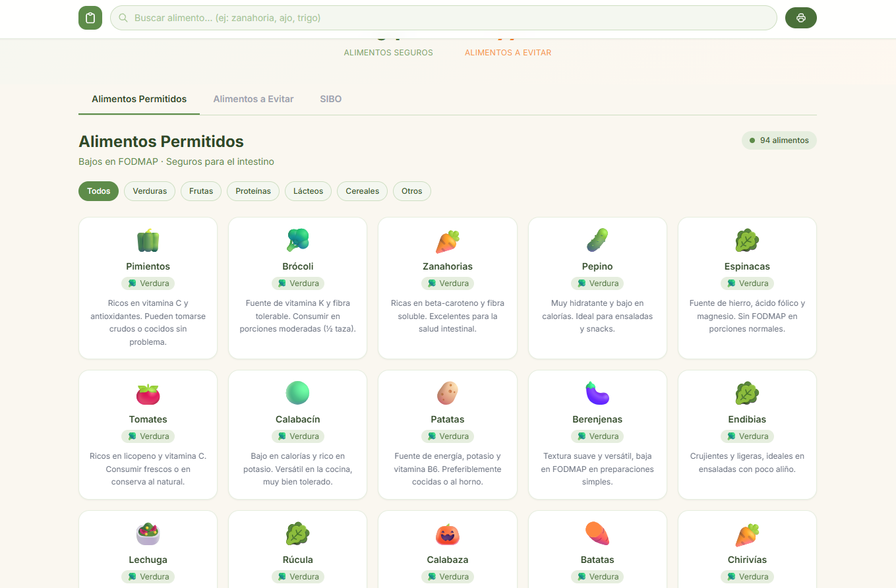Click the Verdura tag under Pimientos

pyautogui.click(x=148, y=283)
